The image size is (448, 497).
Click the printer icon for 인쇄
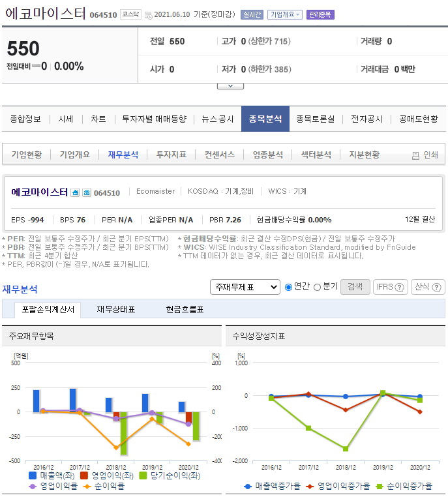coord(415,155)
